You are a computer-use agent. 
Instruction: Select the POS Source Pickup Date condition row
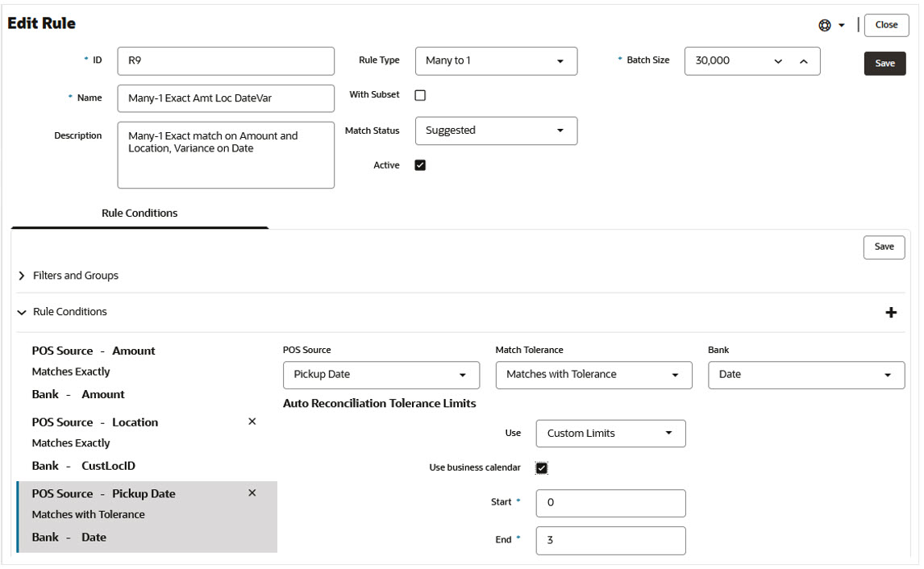tap(146, 517)
